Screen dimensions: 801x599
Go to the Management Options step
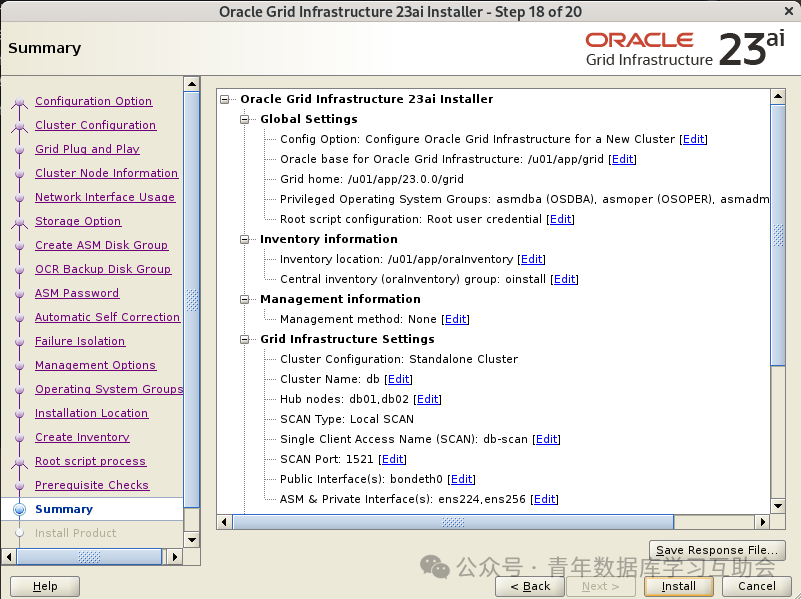pos(96,365)
